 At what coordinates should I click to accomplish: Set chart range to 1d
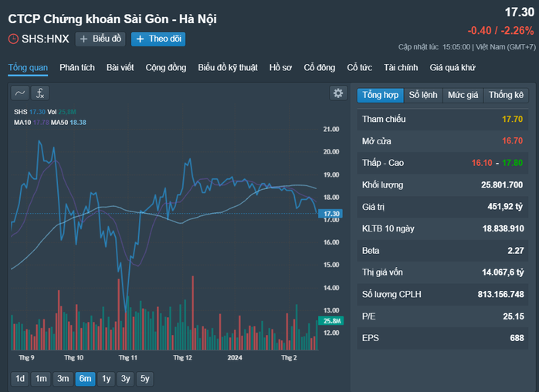(20, 379)
